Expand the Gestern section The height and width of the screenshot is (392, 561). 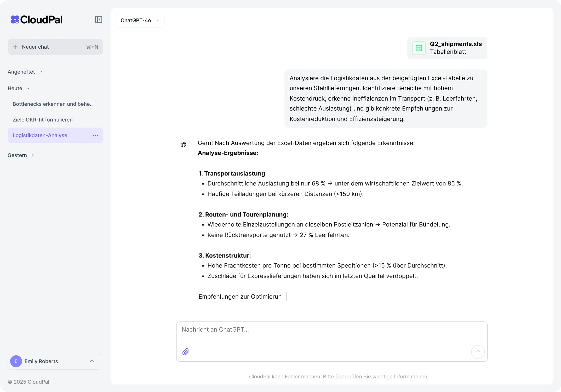point(33,155)
